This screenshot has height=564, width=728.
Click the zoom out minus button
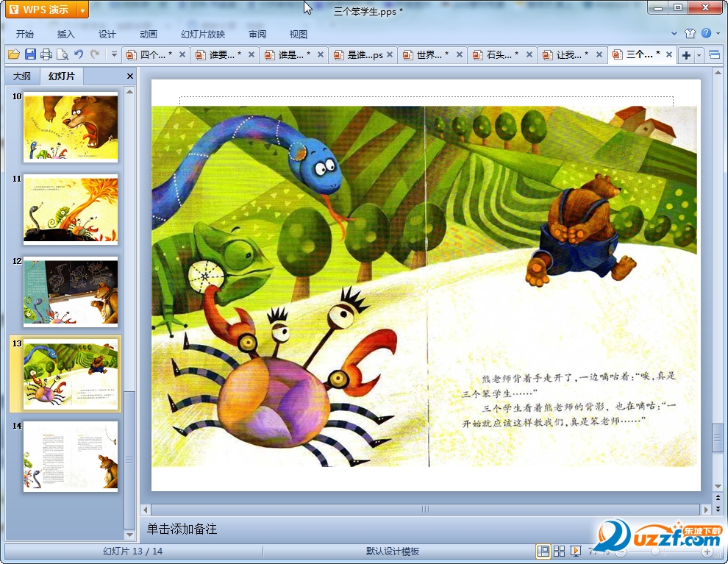coord(621,552)
